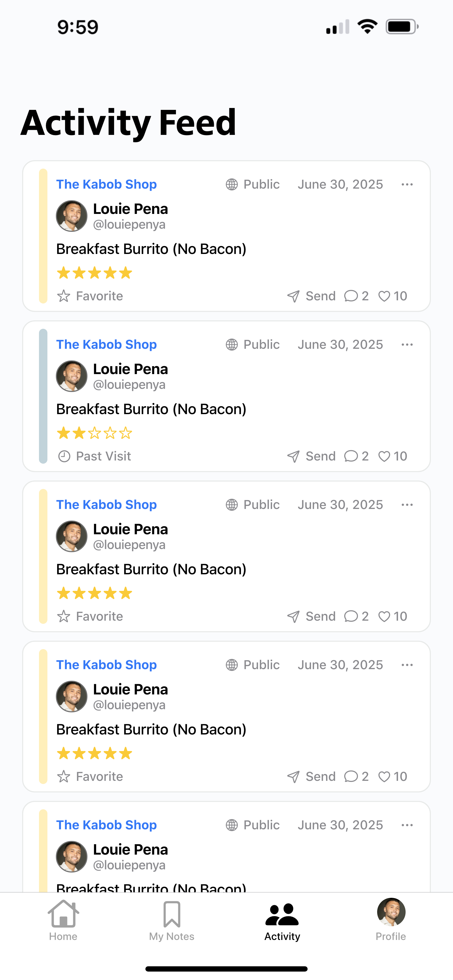Image resolution: width=453 pixels, height=980 pixels.
Task: Open more options on first post
Action: click(x=407, y=184)
